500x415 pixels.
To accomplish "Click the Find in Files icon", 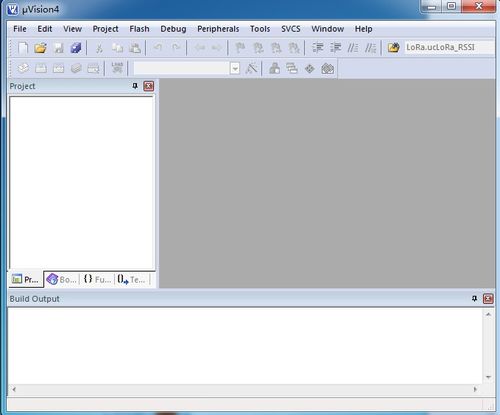I will point(393,48).
